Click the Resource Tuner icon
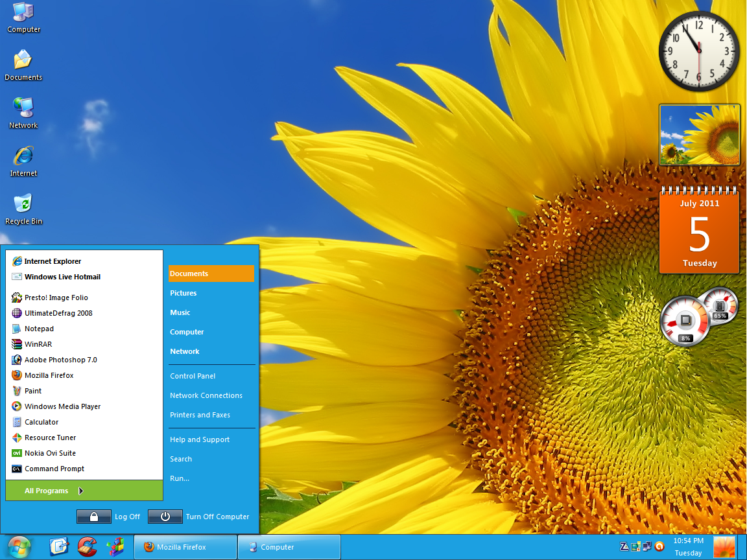Viewport: 747px width, 560px height. pyautogui.click(x=17, y=437)
